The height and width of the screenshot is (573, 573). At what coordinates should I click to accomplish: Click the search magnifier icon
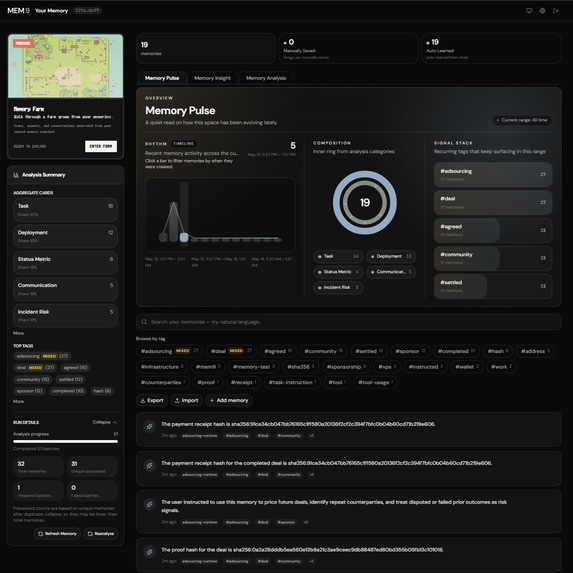pos(144,322)
